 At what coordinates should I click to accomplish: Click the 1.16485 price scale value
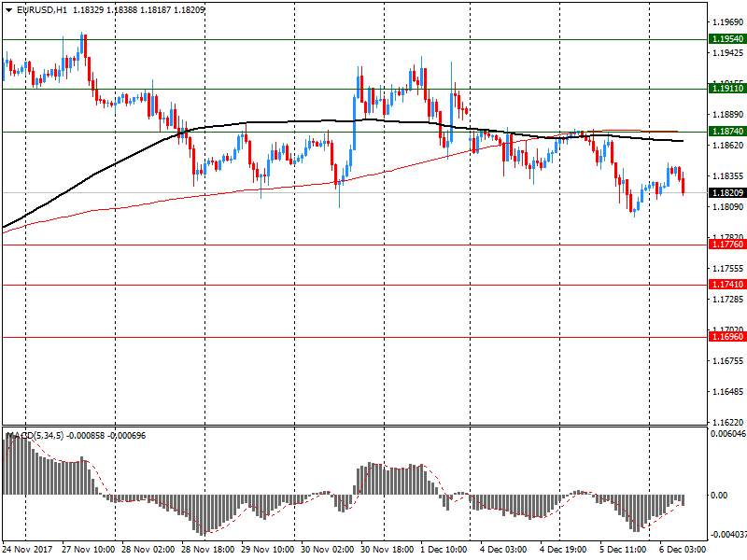[728, 392]
